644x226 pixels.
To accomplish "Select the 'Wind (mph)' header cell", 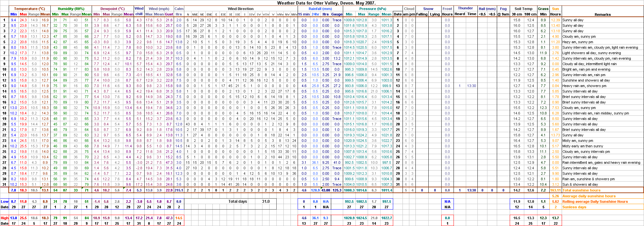I will tap(159, 9).
